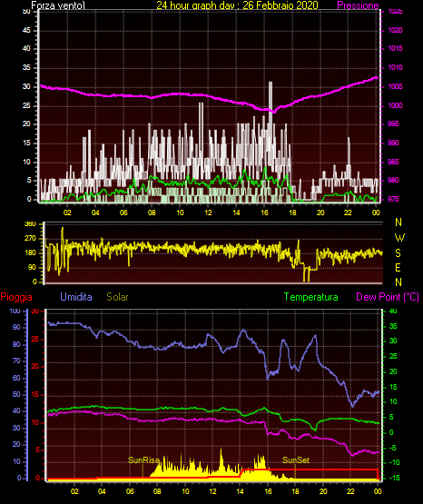Click the '50' humidity axis value
Screen dimensions: 423x504
click(x=16, y=394)
